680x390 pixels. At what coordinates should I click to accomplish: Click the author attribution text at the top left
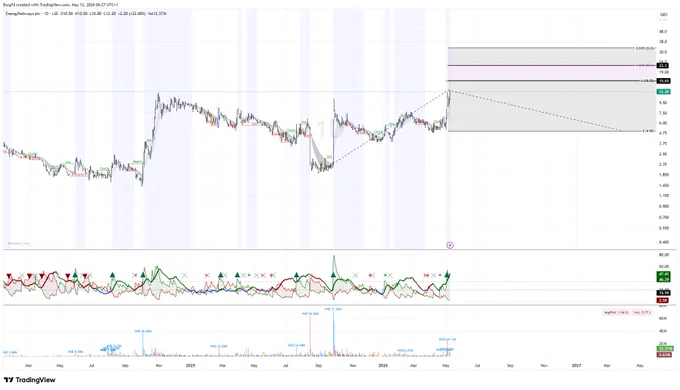61,5
